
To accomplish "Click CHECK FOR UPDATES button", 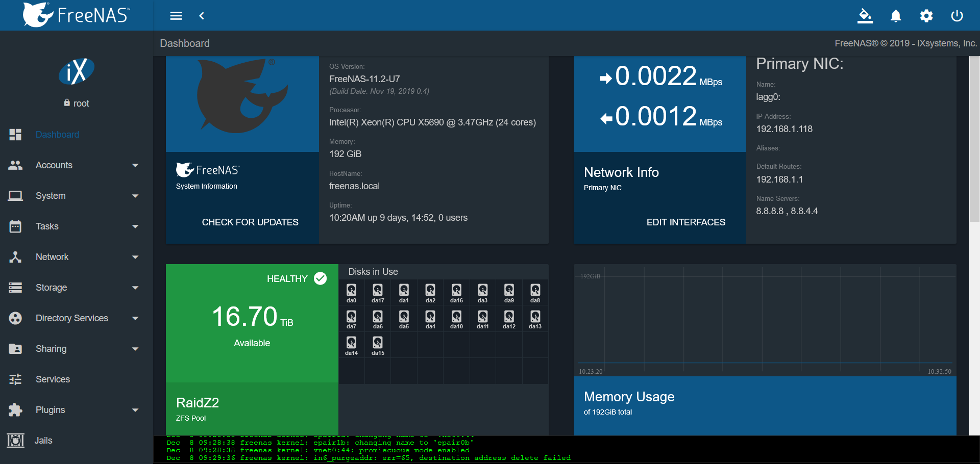I will [x=250, y=222].
